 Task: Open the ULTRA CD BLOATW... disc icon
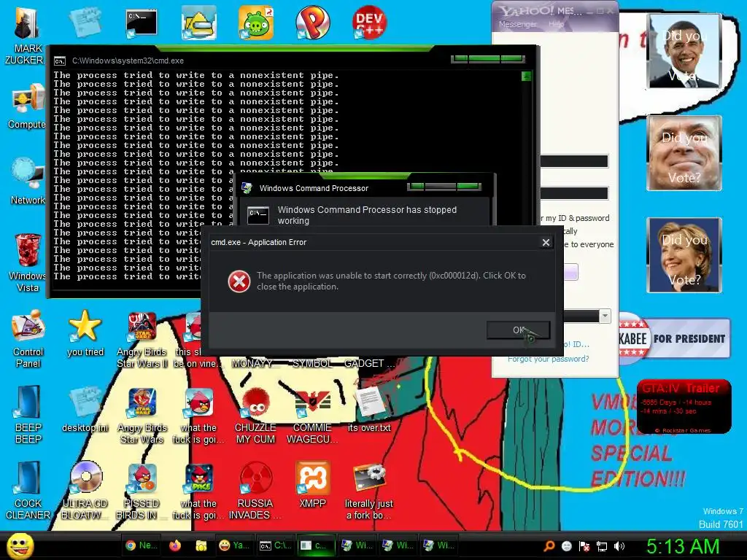click(x=85, y=491)
